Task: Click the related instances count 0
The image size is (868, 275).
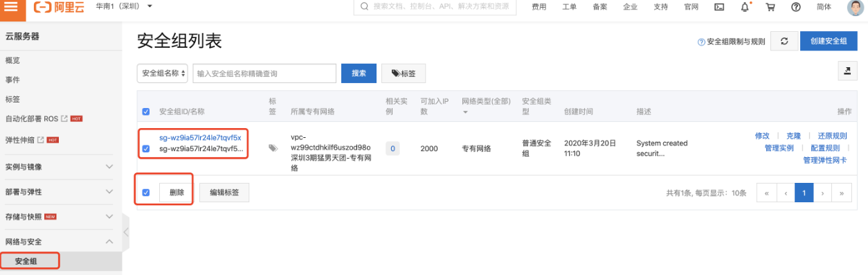Action: [x=392, y=148]
